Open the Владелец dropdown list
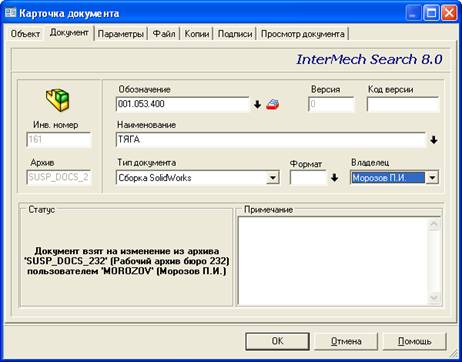 (x=432, y=178)
